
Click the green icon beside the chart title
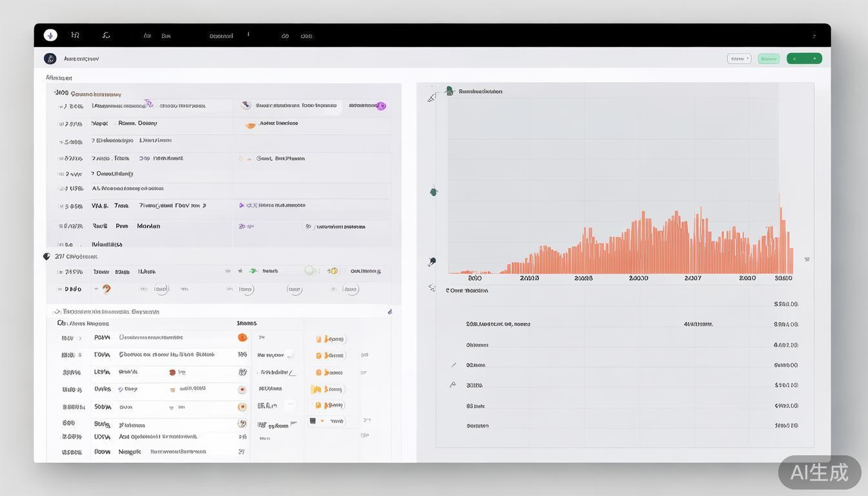click(449, 92)
